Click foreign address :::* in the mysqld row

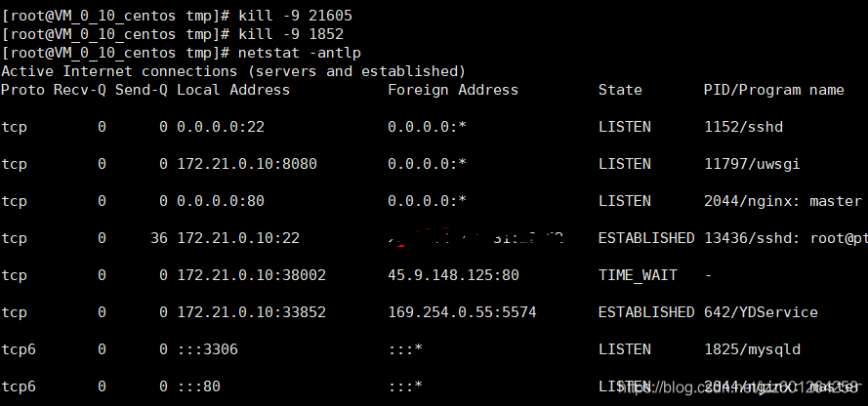pos(405,349)
